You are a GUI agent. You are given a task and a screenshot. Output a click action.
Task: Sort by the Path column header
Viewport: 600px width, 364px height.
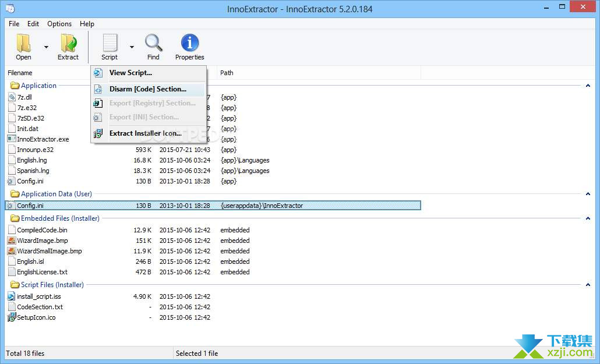point(227,73)
